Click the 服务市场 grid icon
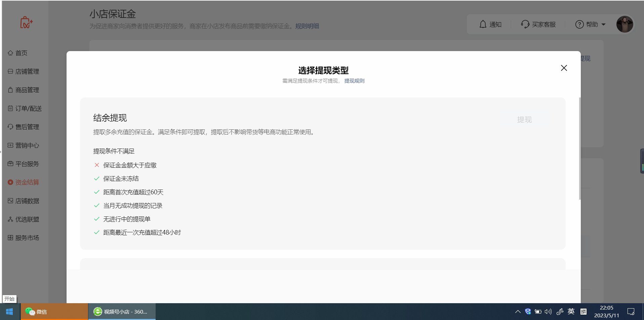644x320 pixels. [10, 238]
